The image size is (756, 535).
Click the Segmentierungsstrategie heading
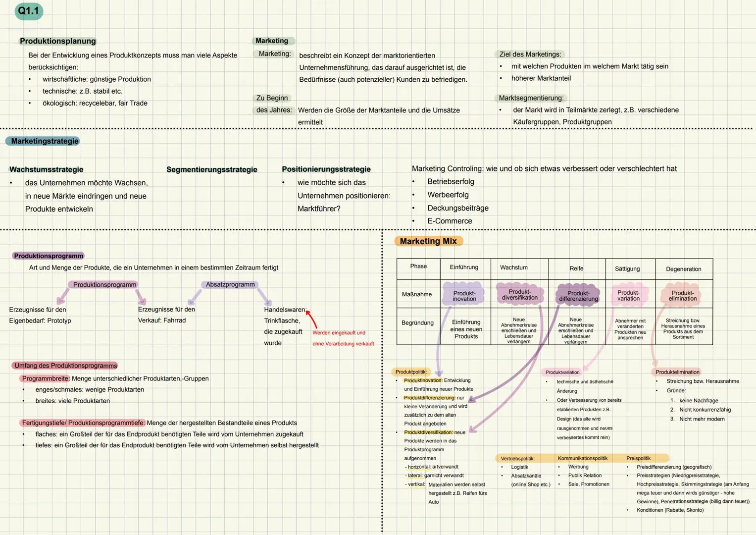[212, 169]
